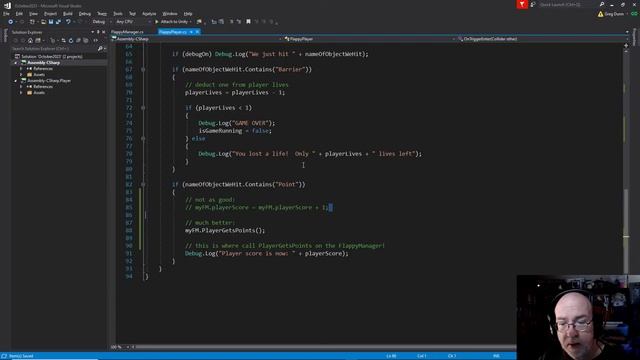Open the Help menu

pyautogui.click(x=188, y=14)
